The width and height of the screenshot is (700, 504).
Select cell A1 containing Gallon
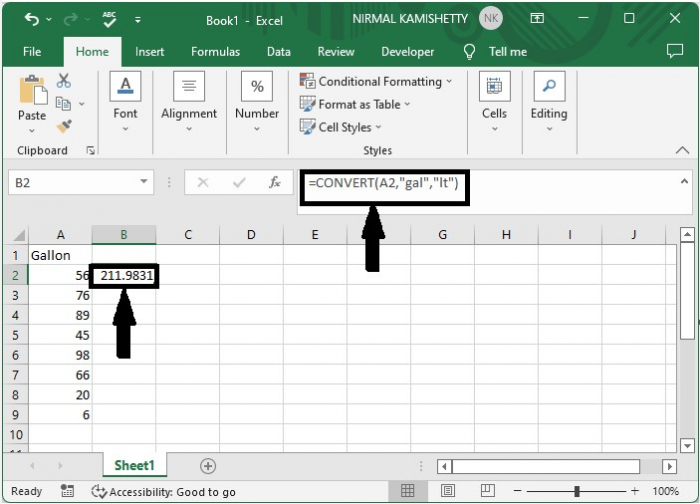click(x=60, y=255)
